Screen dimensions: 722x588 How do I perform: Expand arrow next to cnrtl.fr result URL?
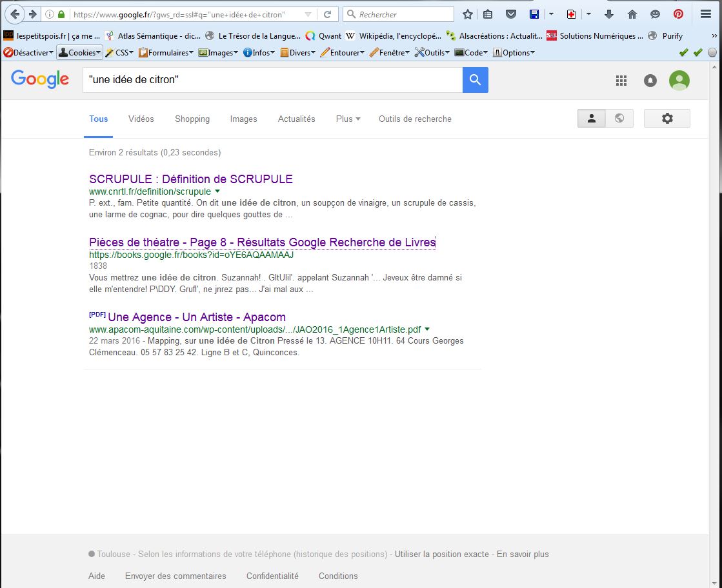tap(217, 191)
